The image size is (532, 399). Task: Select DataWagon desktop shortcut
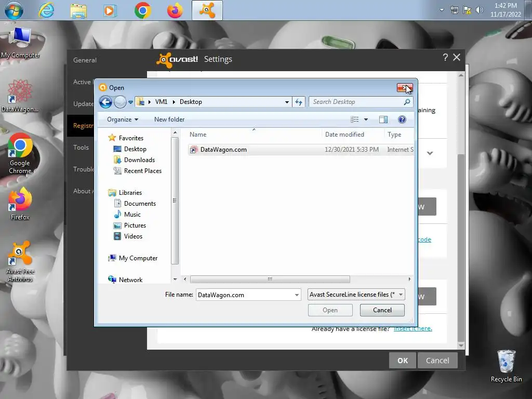[20, 96]
